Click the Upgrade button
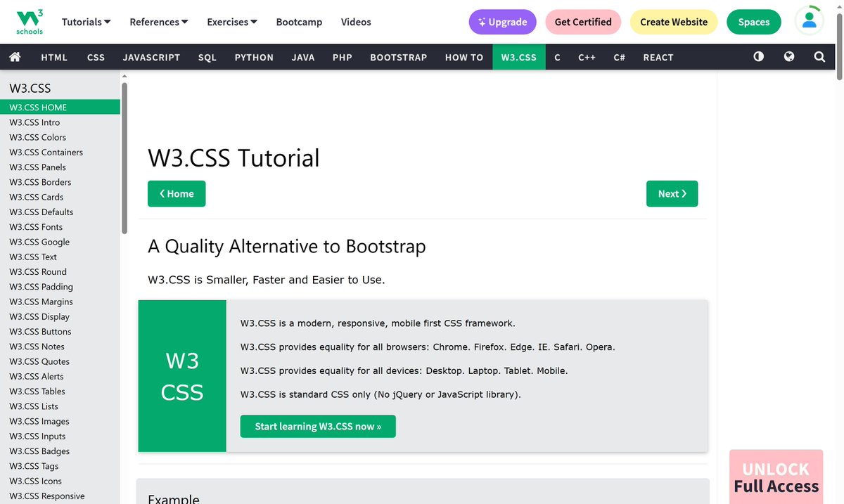 point(502,22)
